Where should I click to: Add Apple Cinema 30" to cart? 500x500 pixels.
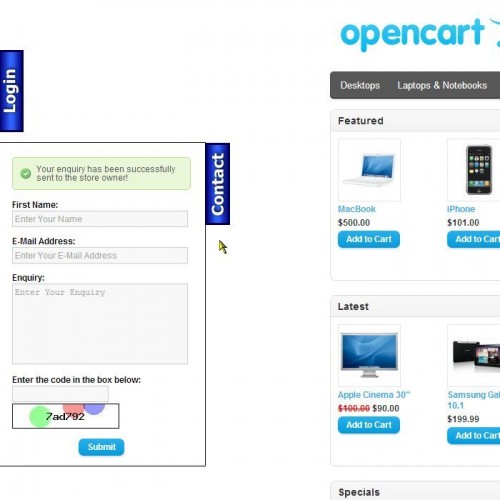369,425
